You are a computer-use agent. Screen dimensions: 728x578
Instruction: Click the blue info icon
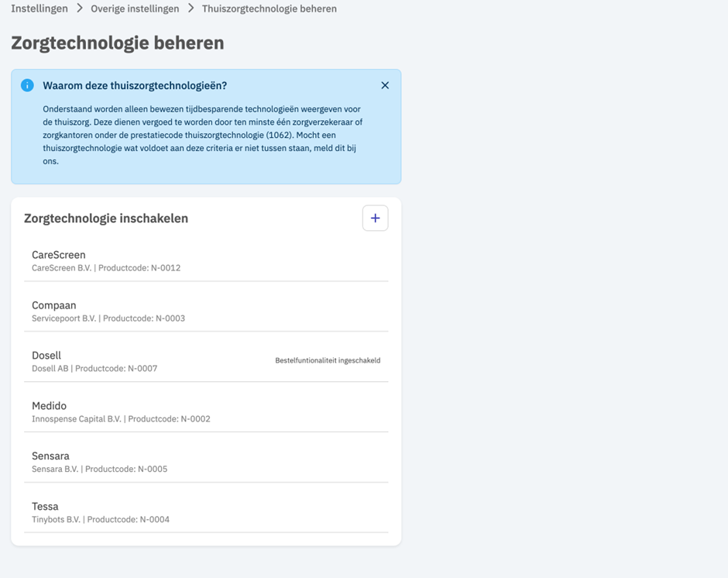[x=27, y=85]
